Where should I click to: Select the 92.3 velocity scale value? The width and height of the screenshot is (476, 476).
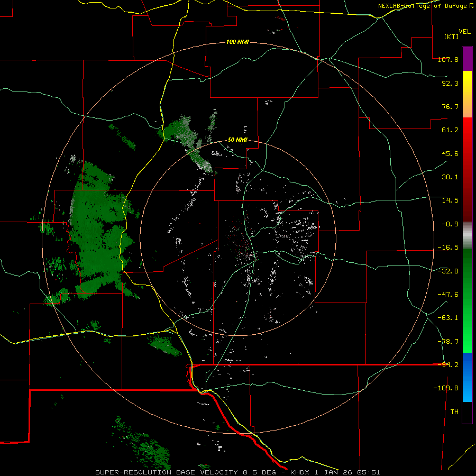click(x=450, y=83)
